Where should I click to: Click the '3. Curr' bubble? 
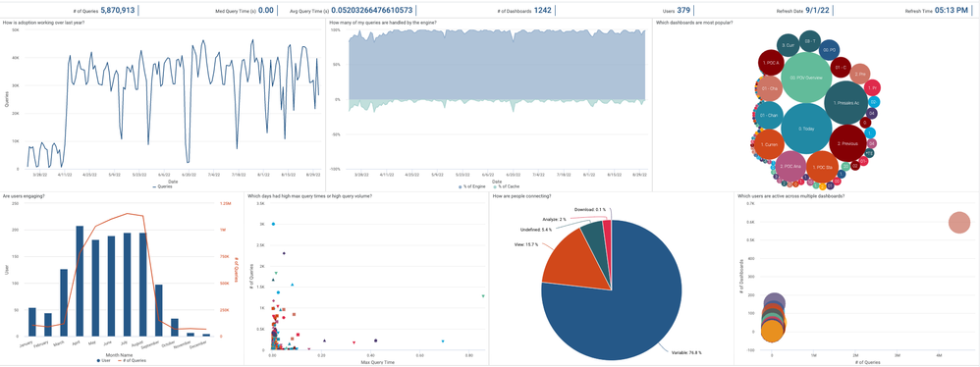click(x=789, y=45)
